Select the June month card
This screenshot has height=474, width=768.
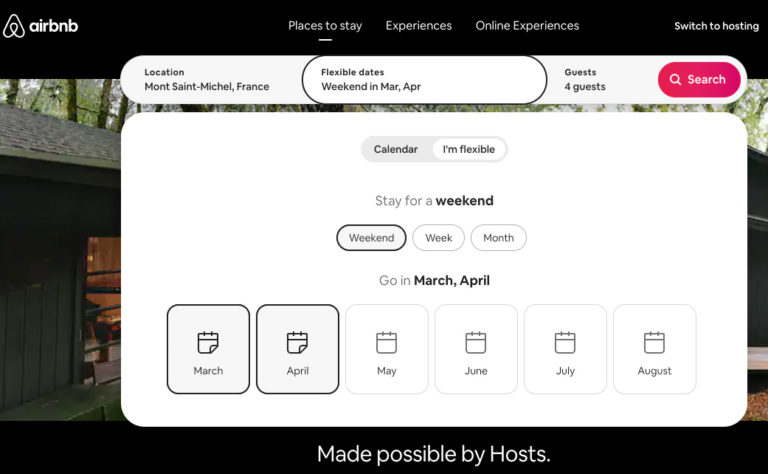click(476, 349)
